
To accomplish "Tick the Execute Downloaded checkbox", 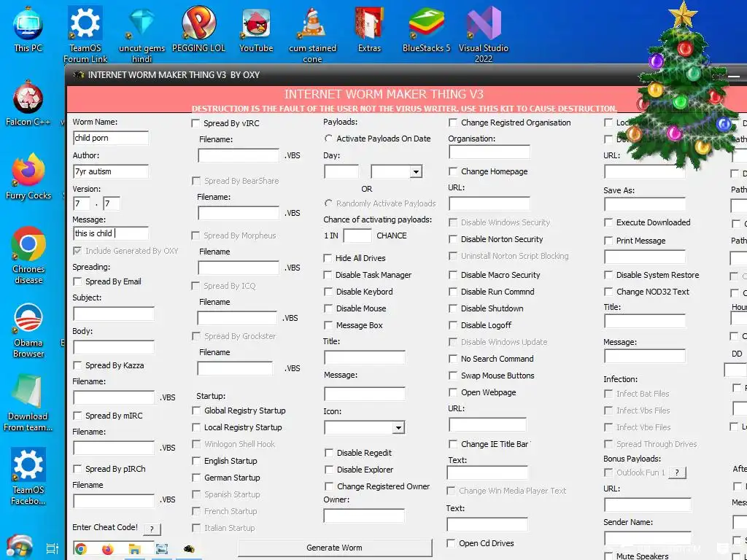I will (x=608, y=222).
